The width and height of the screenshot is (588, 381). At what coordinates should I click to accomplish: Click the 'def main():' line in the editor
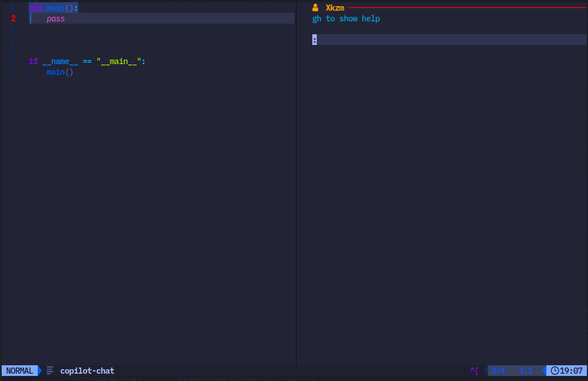[x=53, y=8]
